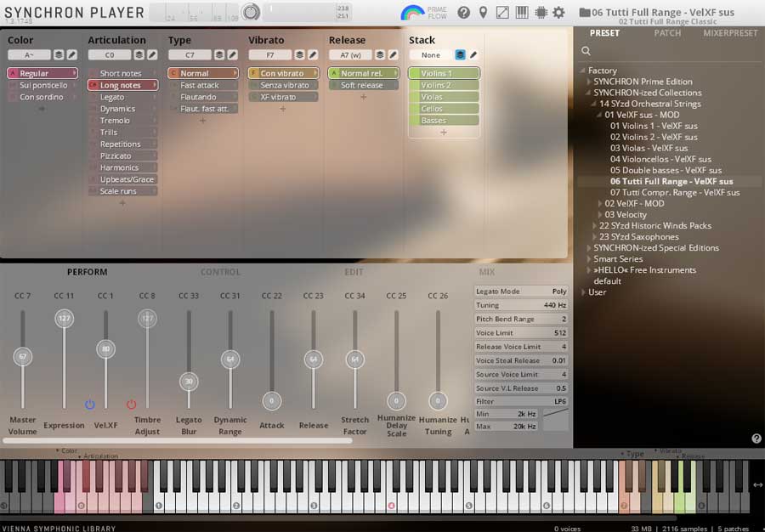This screenshot has height=532, width=765.
Task: Click the preset browser search magnifier icon
Action: pos(586,51)
